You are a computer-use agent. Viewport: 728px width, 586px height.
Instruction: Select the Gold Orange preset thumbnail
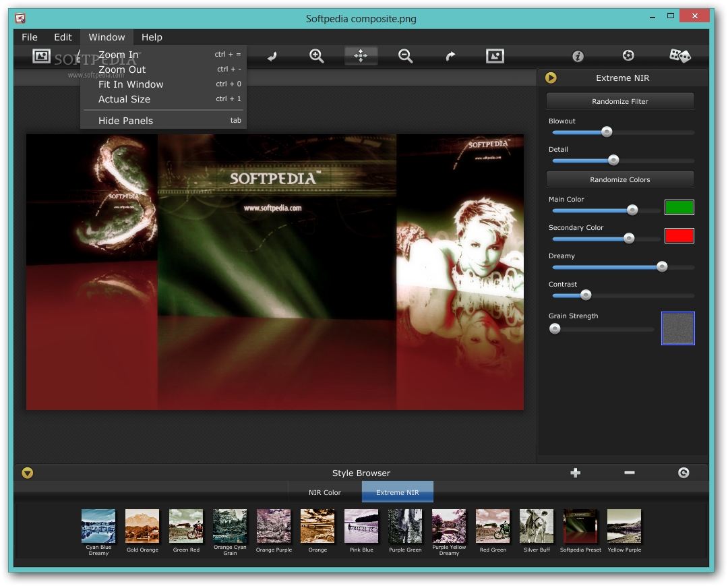142,526
